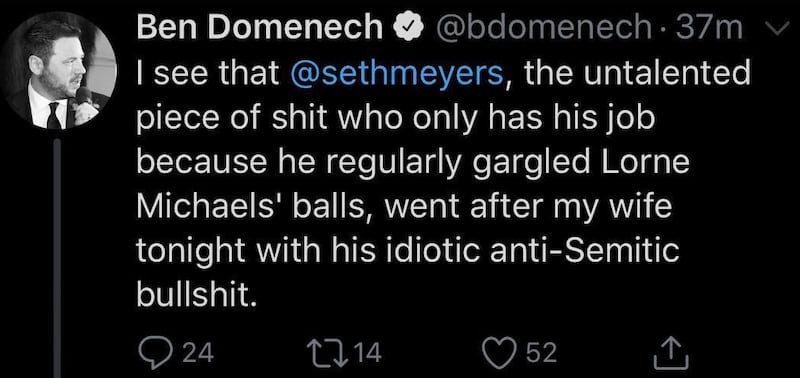This screenshot has width=800, height=378.
Task: Click the words 'Lorne Michaels' in tweet
Action: [x=413, y=185]
